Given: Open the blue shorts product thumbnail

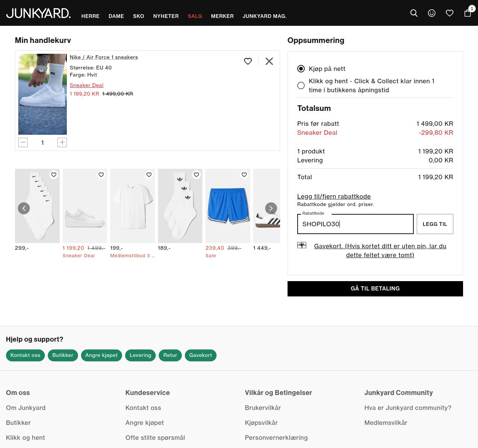Looking at the screenshot, I should tap(228, 206).
